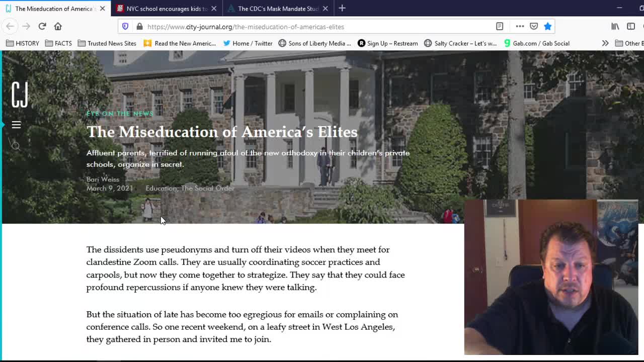Viewport: 644px width, 362px height.
Task: Toggle Reader View icon in address bar
Action: point(500,26)
